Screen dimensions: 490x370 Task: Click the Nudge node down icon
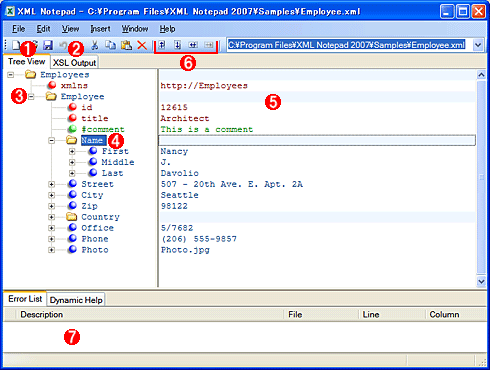coord(177,45)
